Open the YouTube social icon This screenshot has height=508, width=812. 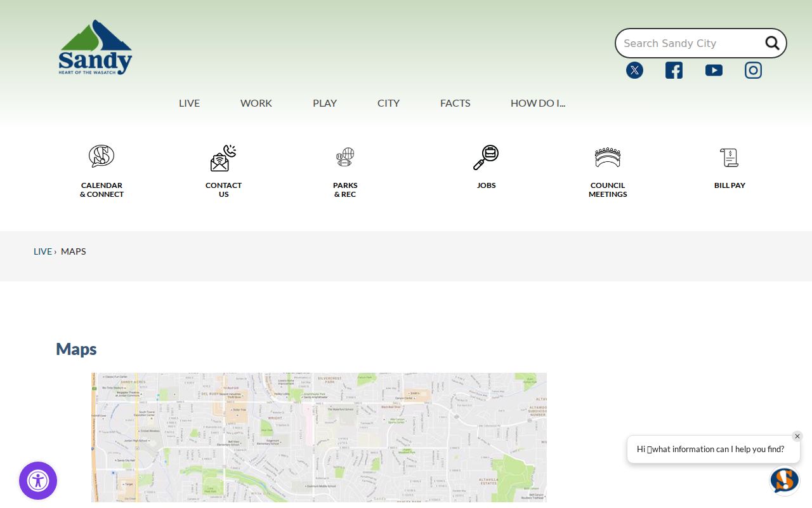click(714, 70)
